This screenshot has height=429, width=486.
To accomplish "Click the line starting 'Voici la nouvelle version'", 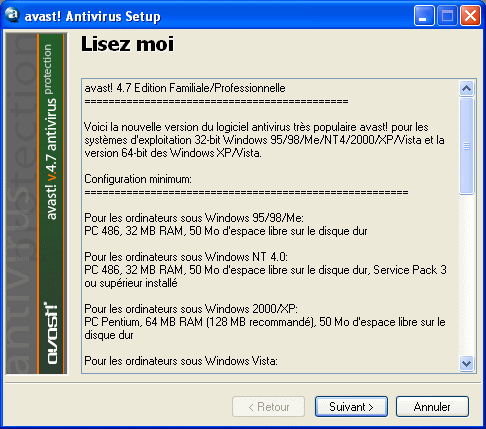I will (x=256, y=127).
